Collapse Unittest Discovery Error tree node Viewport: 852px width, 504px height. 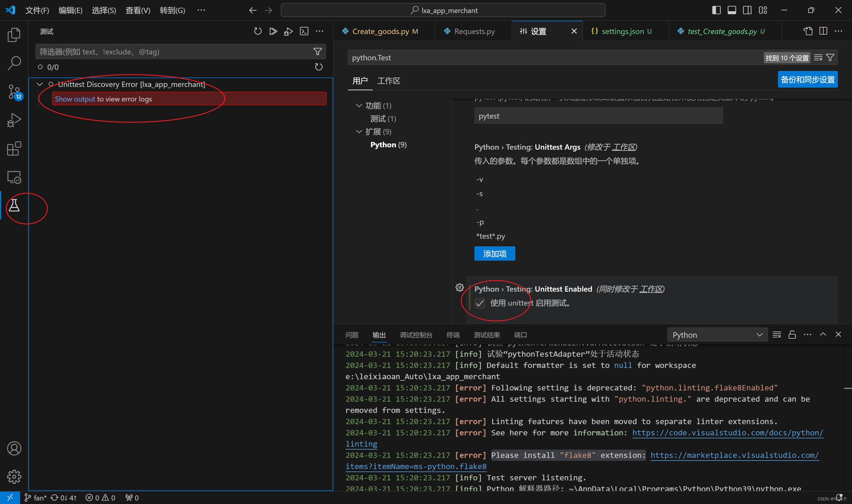(x=40, y=84)
